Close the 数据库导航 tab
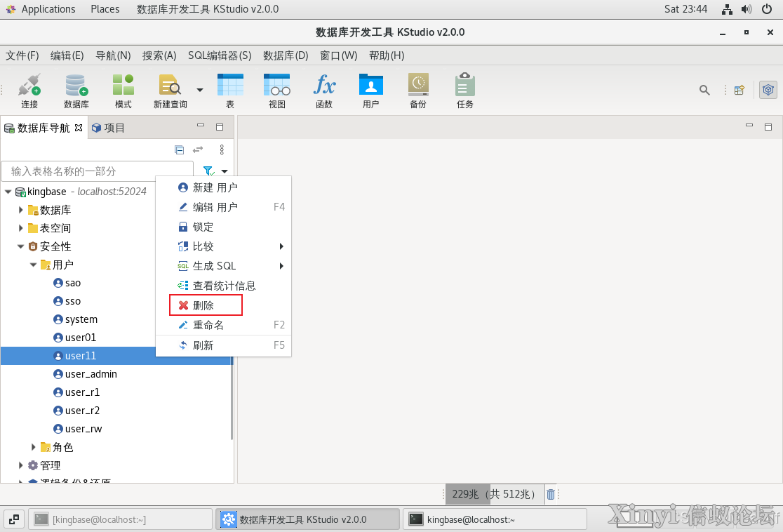This screenshot has width=783, height=532. (x=79, y=128)
